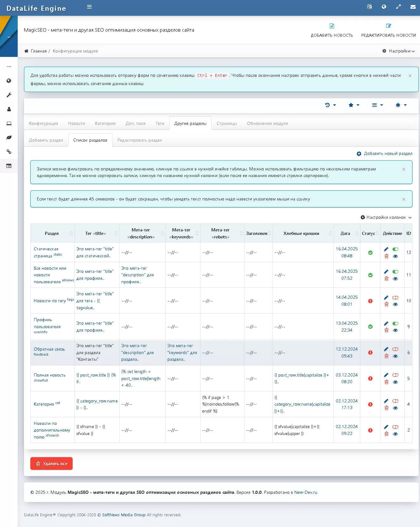This screenshot has width=420, height=527.
Task: Click the Редактировать новости edit icon
Action: (x=388, y=26)
